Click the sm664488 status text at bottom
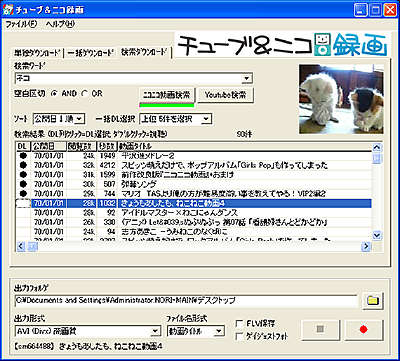 88,347
